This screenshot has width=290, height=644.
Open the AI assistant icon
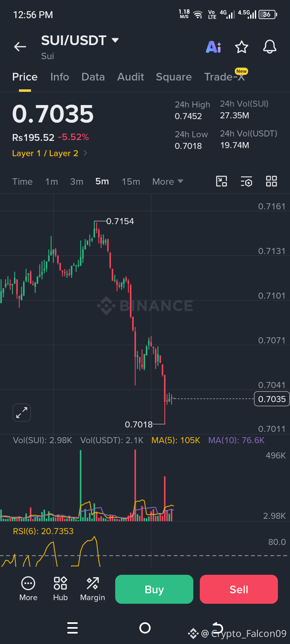[x=213, y=47]
